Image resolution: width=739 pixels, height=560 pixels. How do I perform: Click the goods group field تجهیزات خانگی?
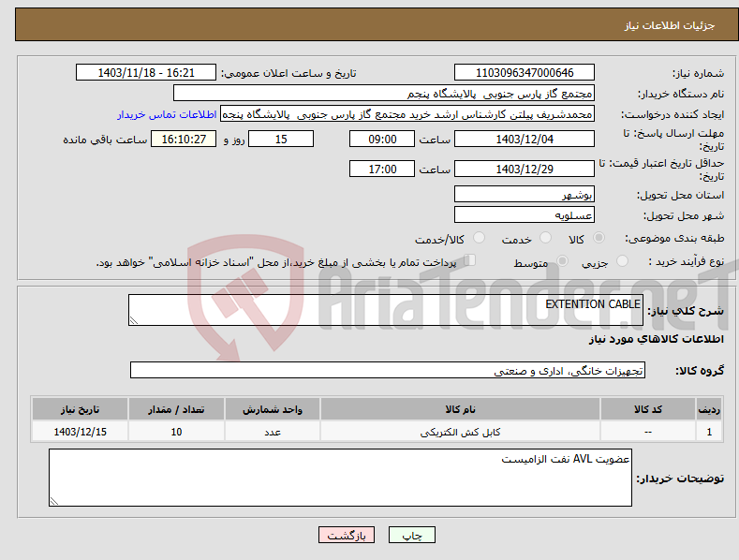(388, 371)
